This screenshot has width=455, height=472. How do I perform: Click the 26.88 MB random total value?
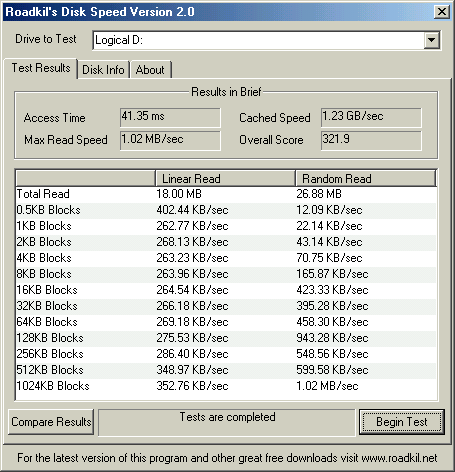(x=319, y=194)
